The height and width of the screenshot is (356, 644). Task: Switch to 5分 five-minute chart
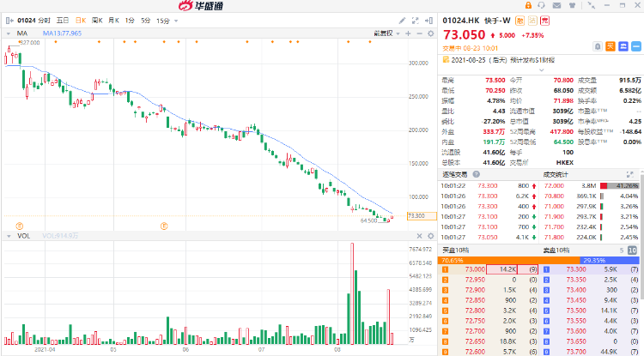[146, 21]
